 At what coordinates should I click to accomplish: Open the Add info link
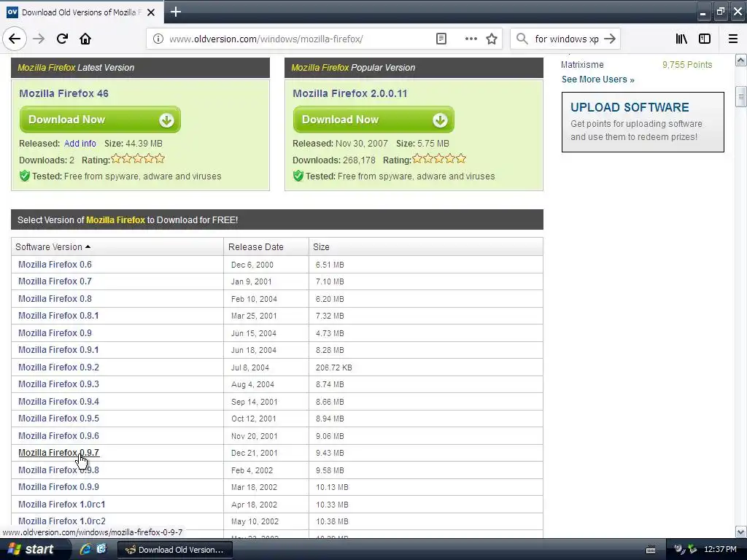(80, 144)
